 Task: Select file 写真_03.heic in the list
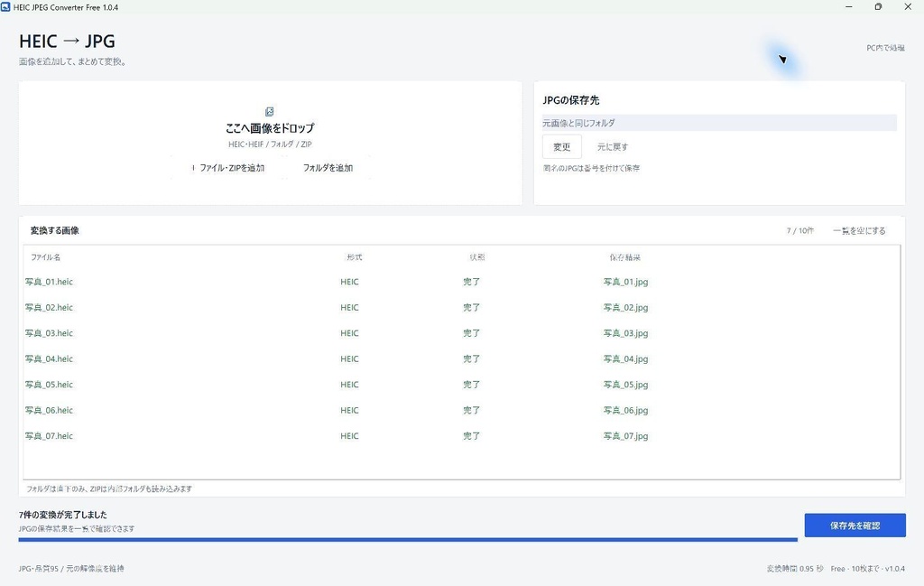click(x=49, y=333)
